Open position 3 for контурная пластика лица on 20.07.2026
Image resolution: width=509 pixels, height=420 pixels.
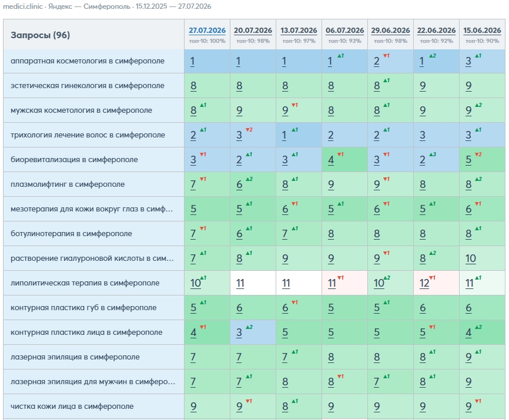point(239,332)
